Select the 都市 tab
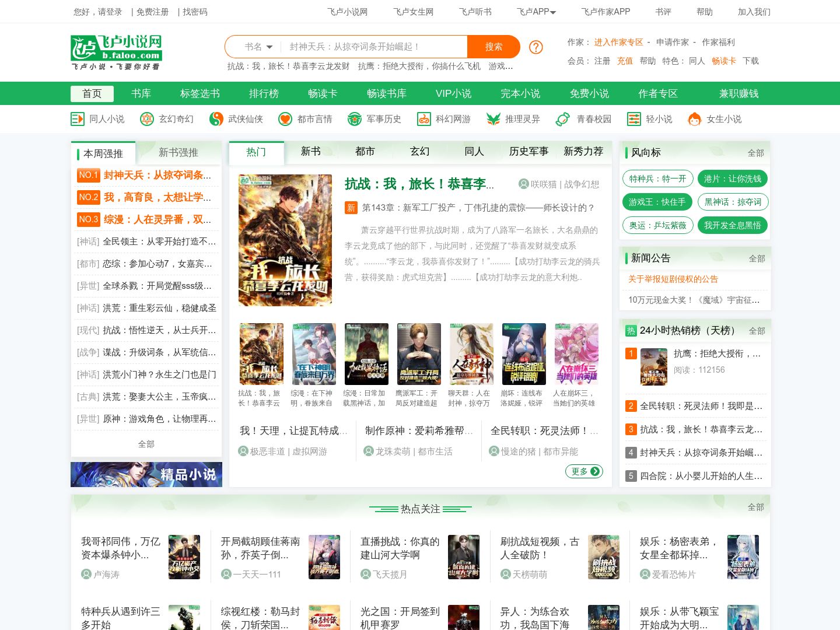840x630 pixels. 365,152
